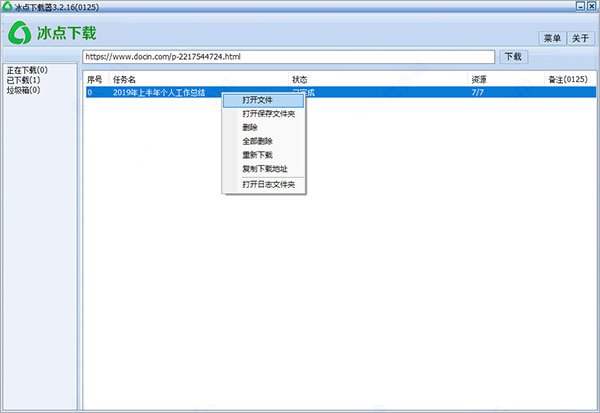Open the 关于 about button
Screen dimensions: 600x413
point(580,38)
